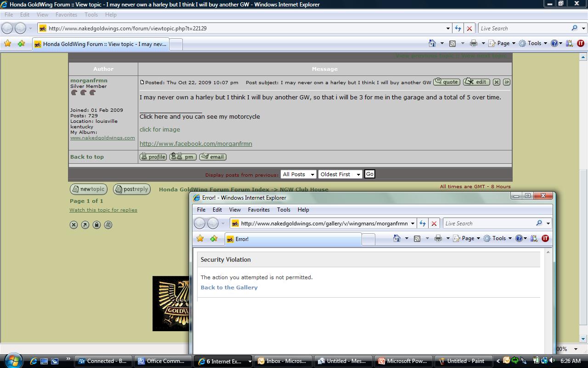Click search magnifier in main Live Search
The height and width of the screenshot is (368, 588).
pyautogui.click(x=574, y=28)
